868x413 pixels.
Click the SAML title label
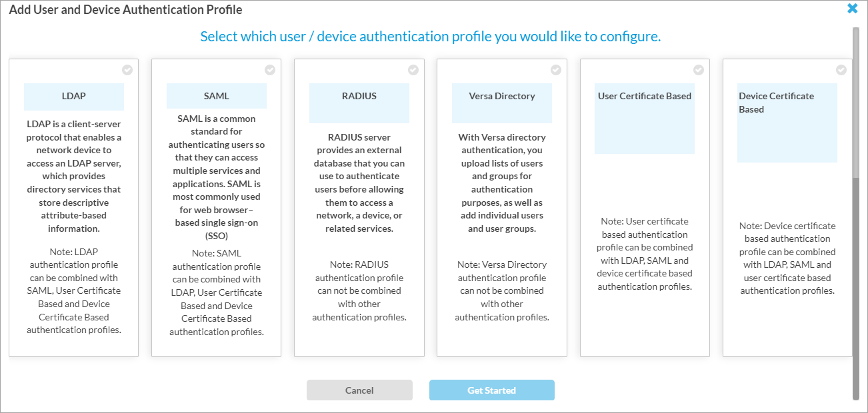216,95
